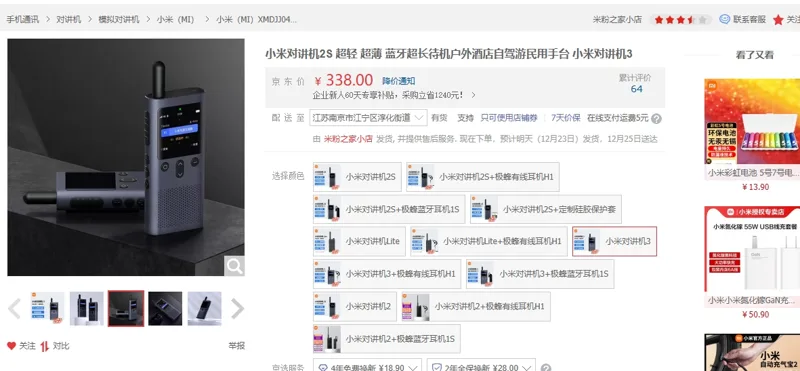Open the magnifier zoom icon on product image
This screenshot has height=371, width=800.
(x=234, y=266)
